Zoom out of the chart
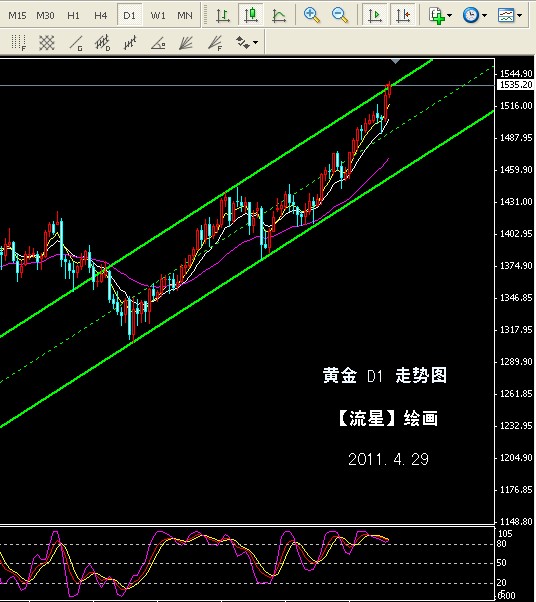The image size is (536, 602). coord(340,15)
